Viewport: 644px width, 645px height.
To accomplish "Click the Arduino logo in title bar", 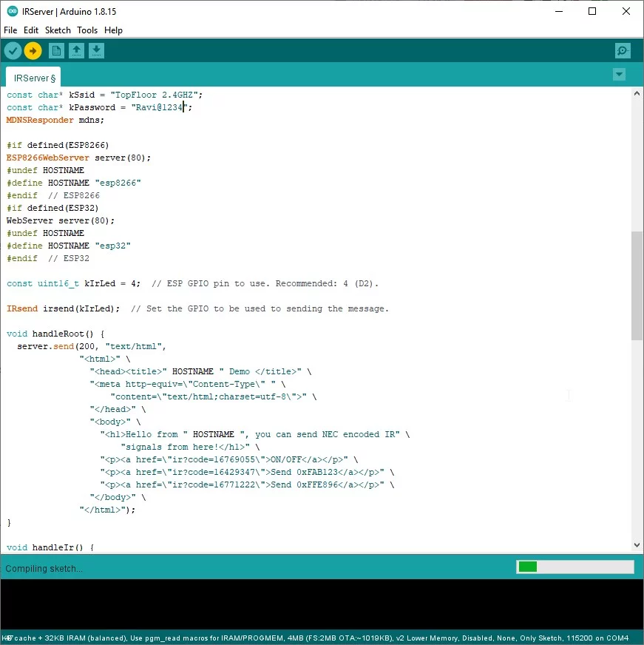I will 13,11.
